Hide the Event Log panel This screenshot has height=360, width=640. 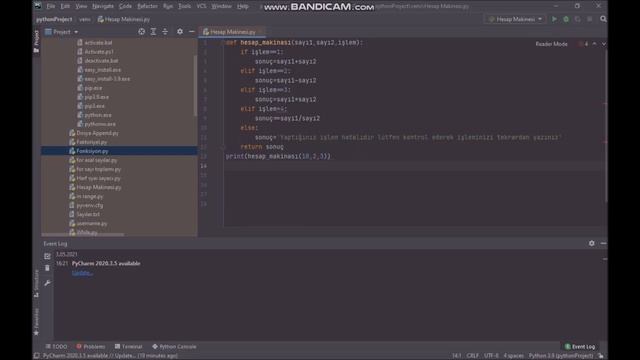603,243
